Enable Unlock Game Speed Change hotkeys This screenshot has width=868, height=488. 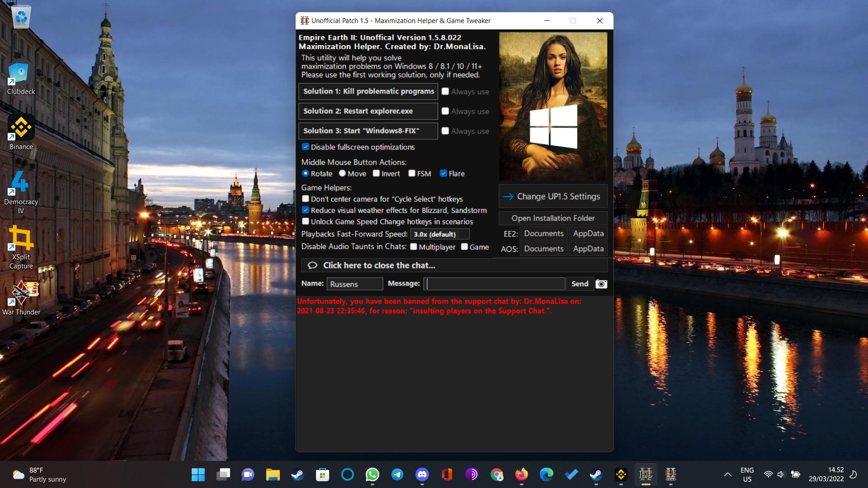pos(306,221)
